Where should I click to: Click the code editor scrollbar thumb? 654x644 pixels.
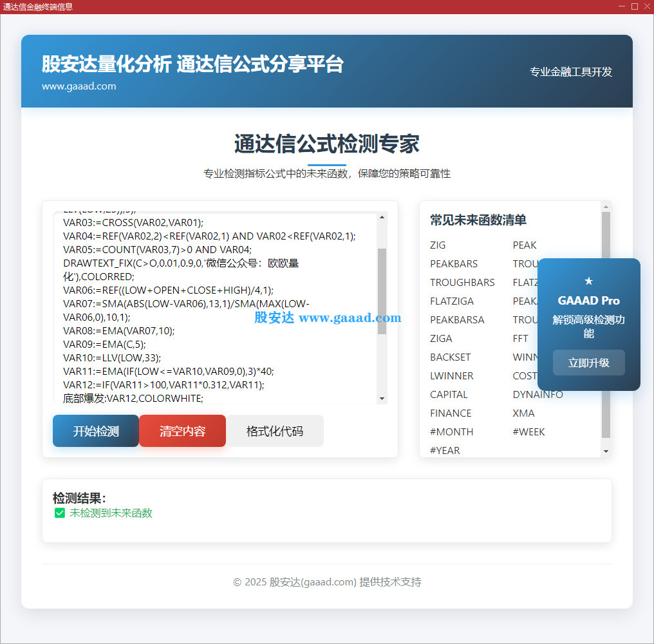click(x=382, y=291)
